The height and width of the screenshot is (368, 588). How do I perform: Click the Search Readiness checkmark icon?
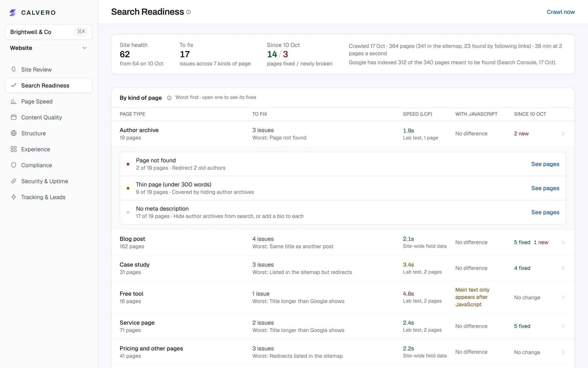click(14, 85)
